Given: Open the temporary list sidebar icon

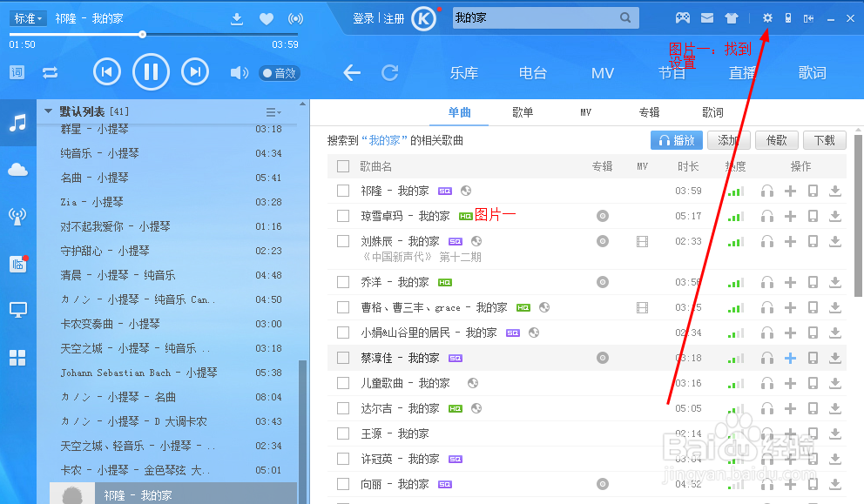Looking at the screenshot, I should pyautogui.click(x=17, y=264).
